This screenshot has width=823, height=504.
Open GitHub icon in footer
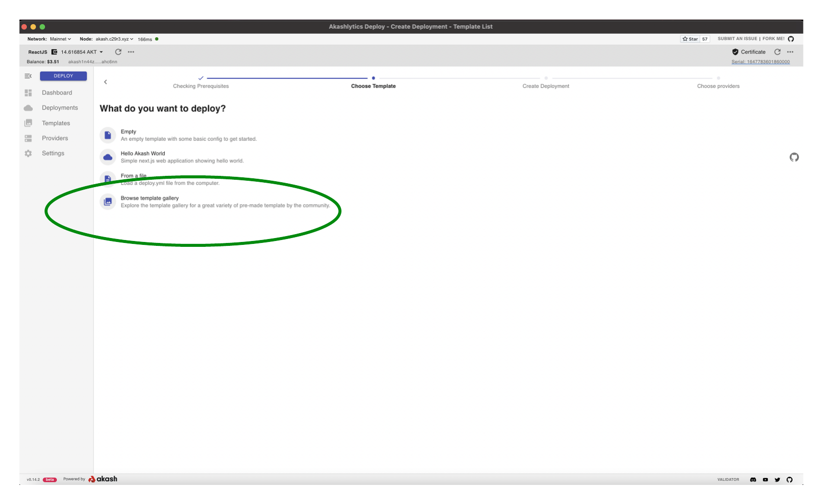point(789,480)
